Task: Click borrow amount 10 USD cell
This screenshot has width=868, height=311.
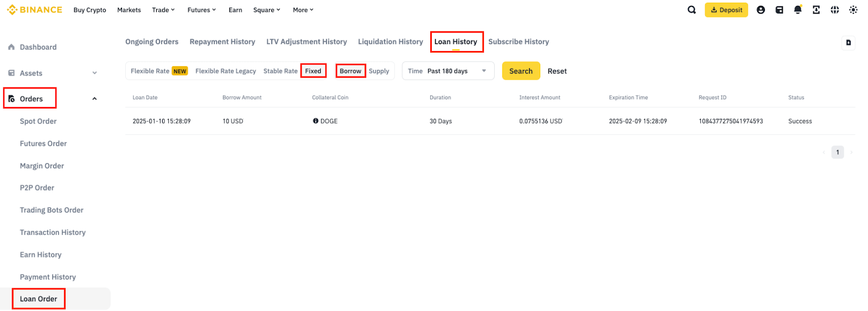Action: click(x=233, y=121)
